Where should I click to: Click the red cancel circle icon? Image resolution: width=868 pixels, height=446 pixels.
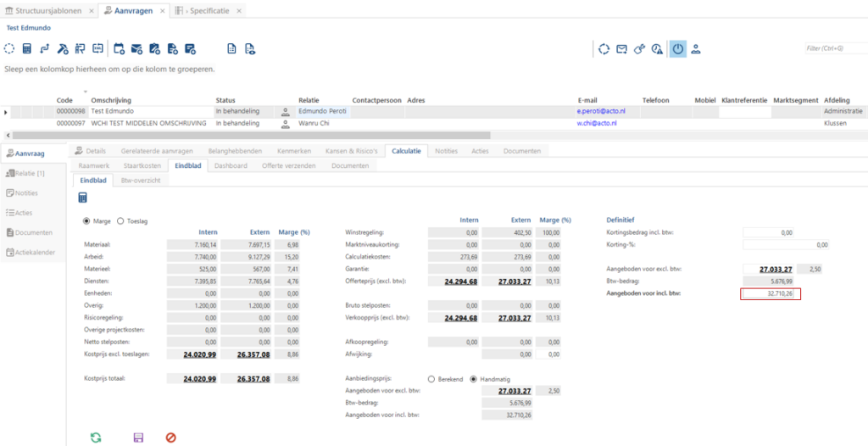171,438
